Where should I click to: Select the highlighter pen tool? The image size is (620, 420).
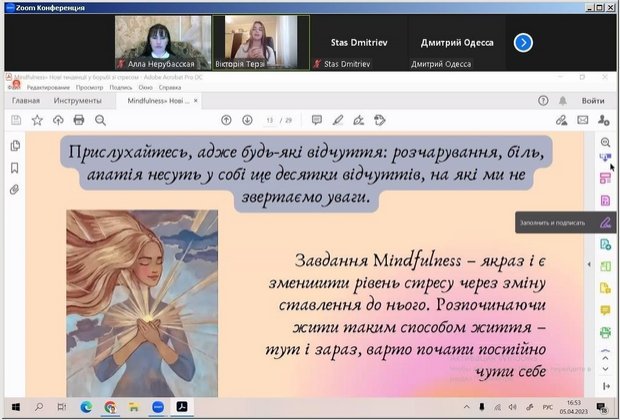[x=338, y=120]
